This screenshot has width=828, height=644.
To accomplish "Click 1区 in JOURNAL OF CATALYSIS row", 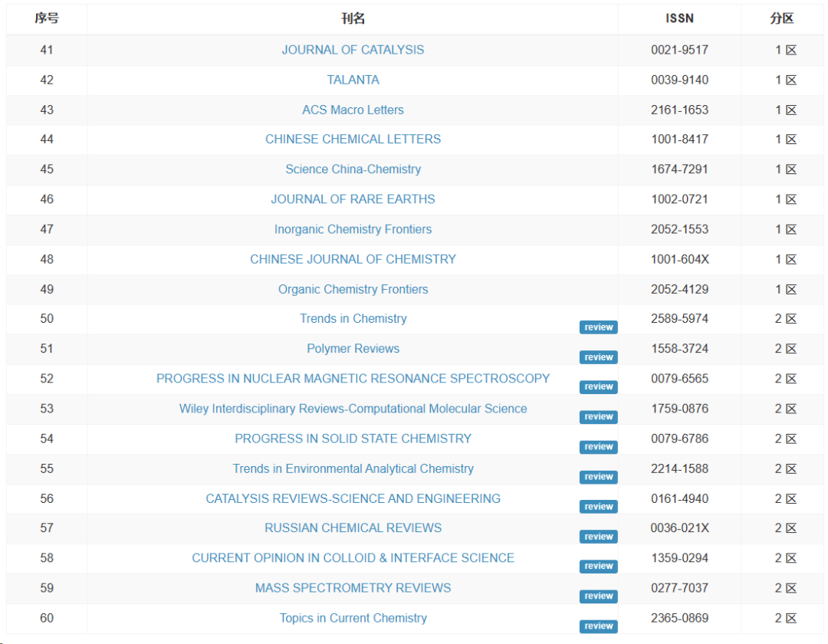I will 785,50.
